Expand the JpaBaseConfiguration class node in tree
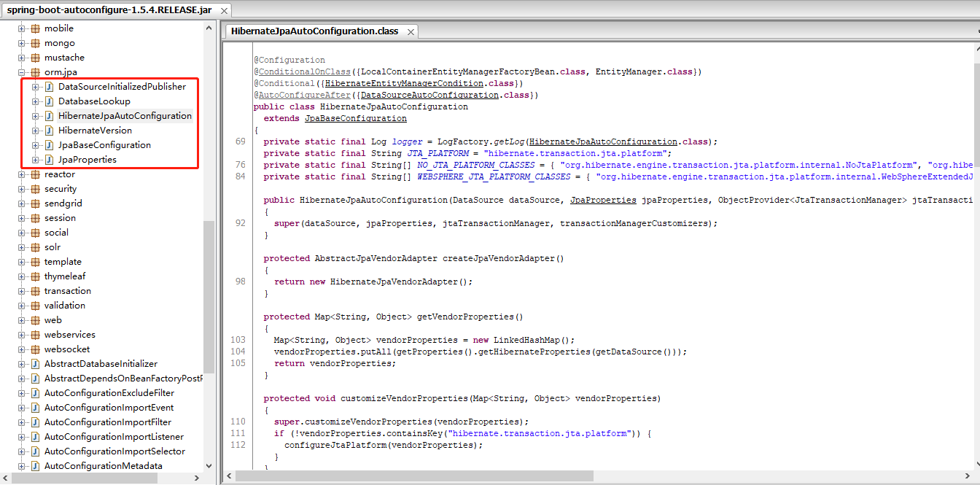The width and height of the screenshot is (980, 485). (36, 145)
